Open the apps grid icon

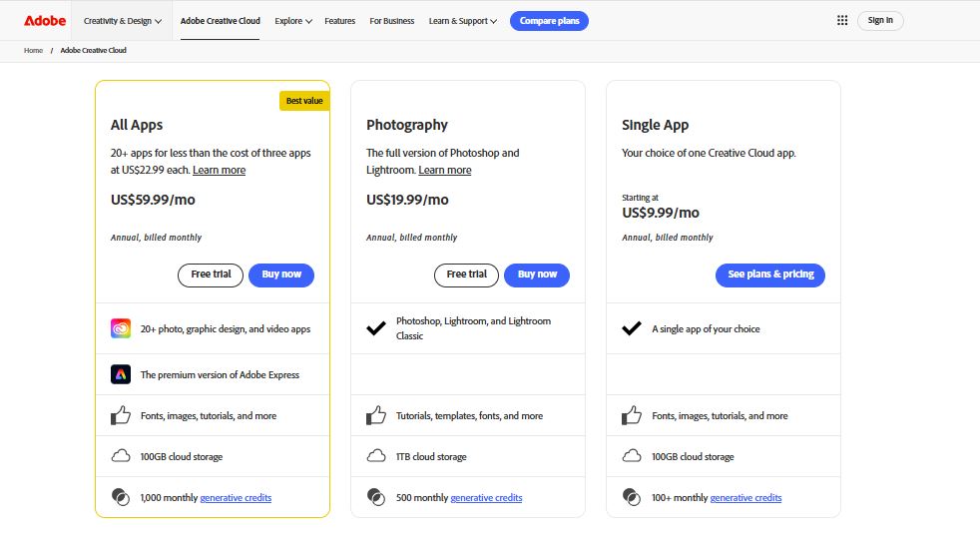click(842, 21)
